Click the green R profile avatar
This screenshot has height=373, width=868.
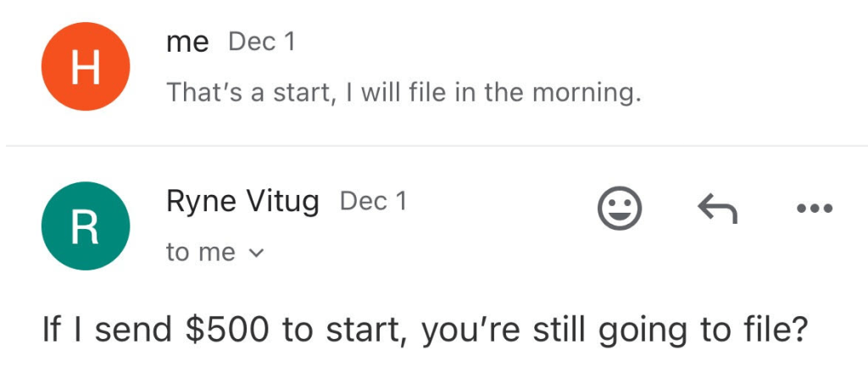coord(86,225)
